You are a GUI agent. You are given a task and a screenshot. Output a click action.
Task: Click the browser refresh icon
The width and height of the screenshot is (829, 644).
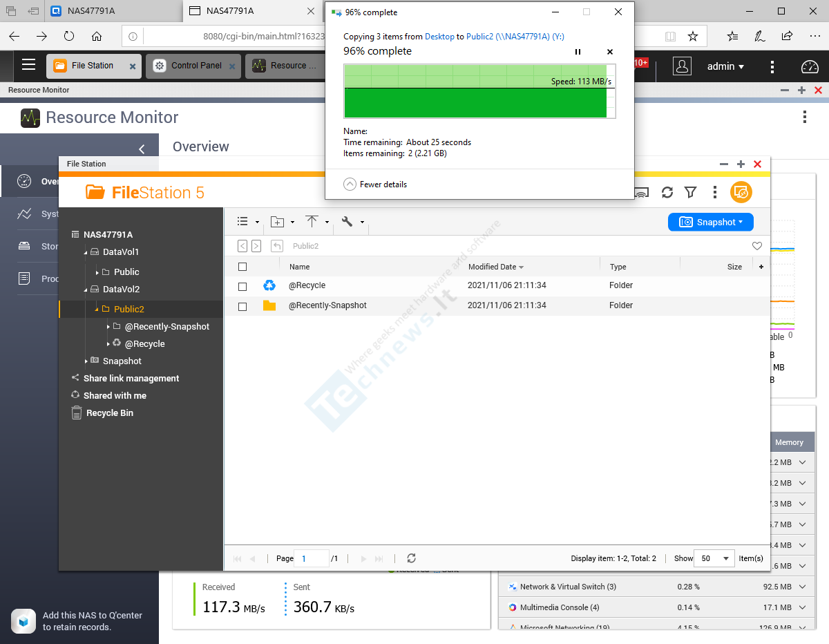pos(69,37)
